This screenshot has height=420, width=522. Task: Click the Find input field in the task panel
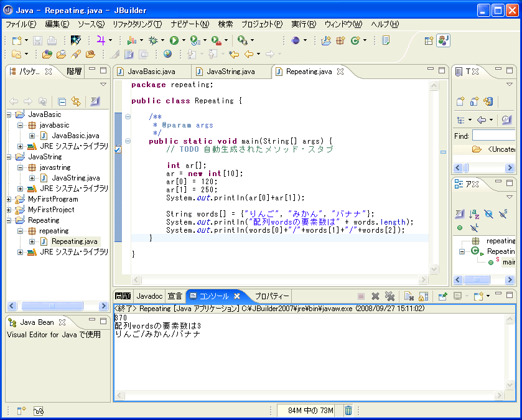click(493, 136)
